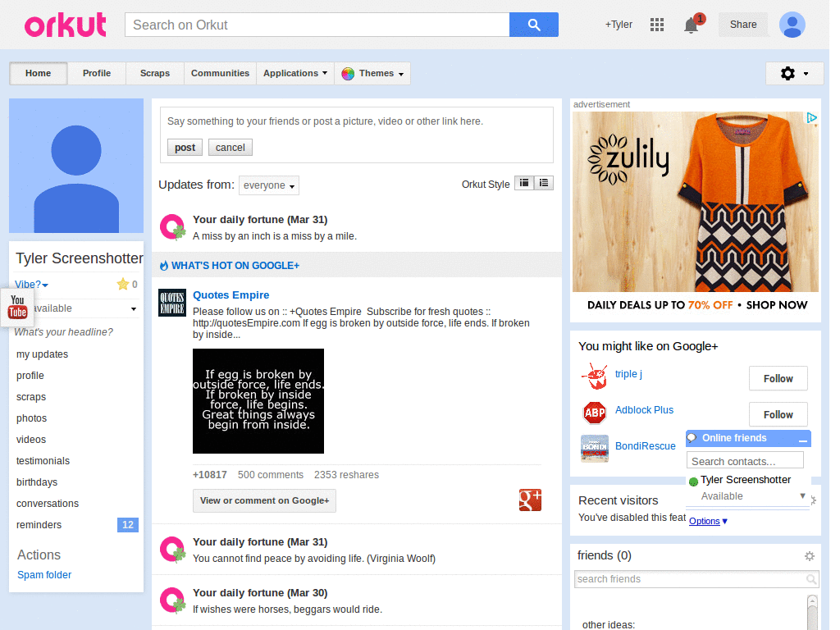The width and height of the screenshot is (840, 630).
Task: Expand the Applications menu arrow
Action: pos(325,73)
